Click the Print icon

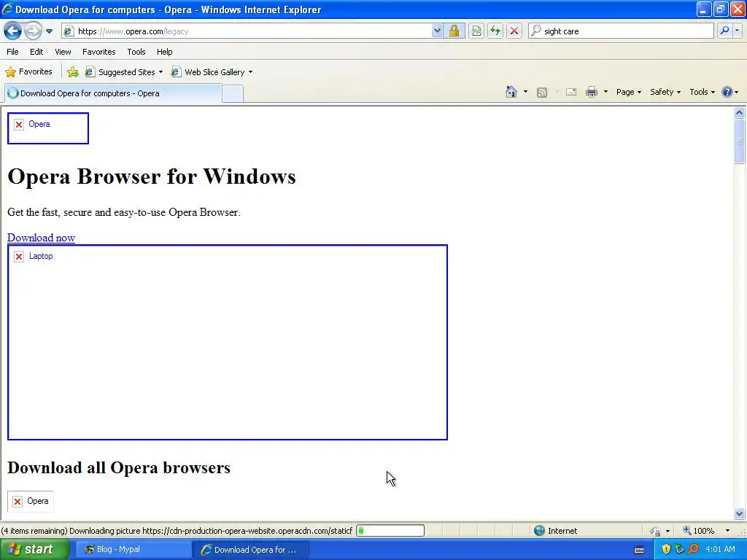pyautogui.click(x=592, y=92)
